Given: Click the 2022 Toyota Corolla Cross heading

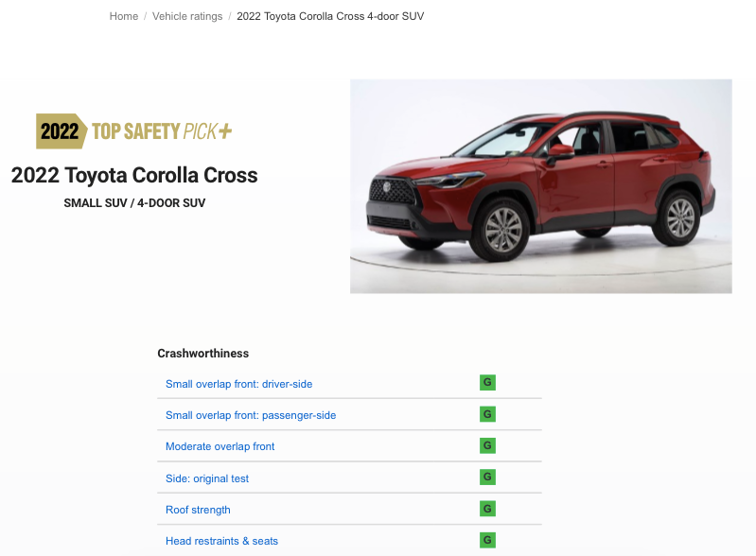Looking at the screenshot, I should (134, 175).
